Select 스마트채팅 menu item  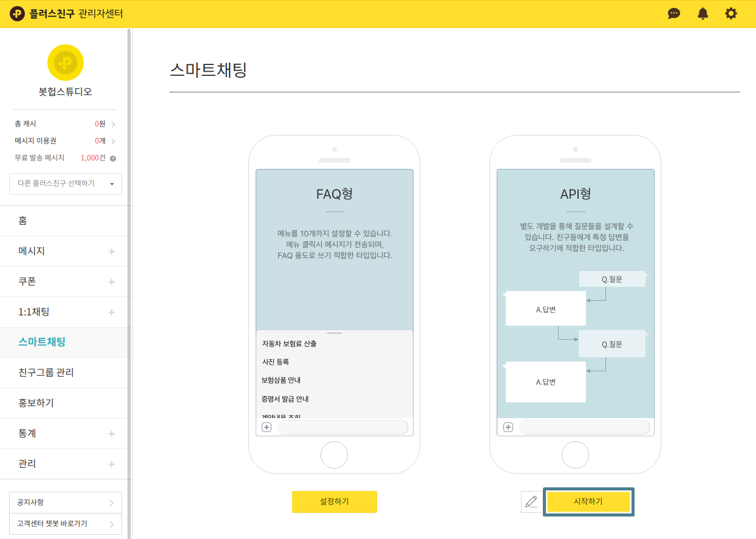(x=64, y=342)
